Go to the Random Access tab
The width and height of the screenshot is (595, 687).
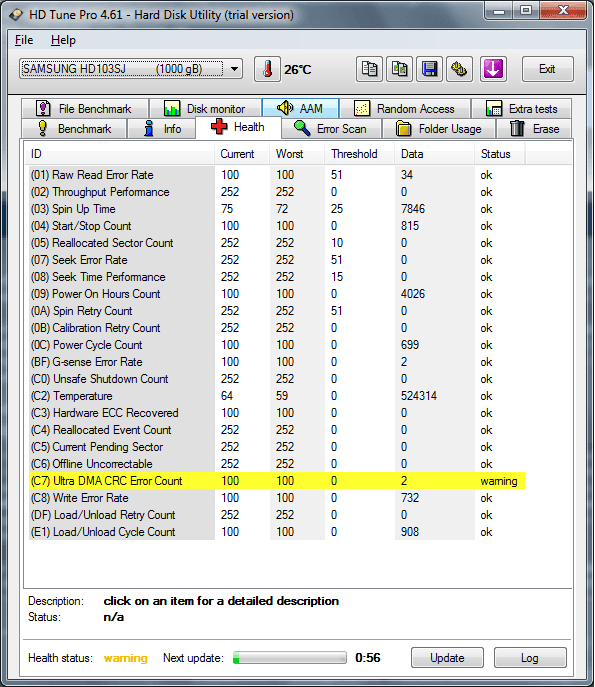pyautogui.click(x=405, y=108)
